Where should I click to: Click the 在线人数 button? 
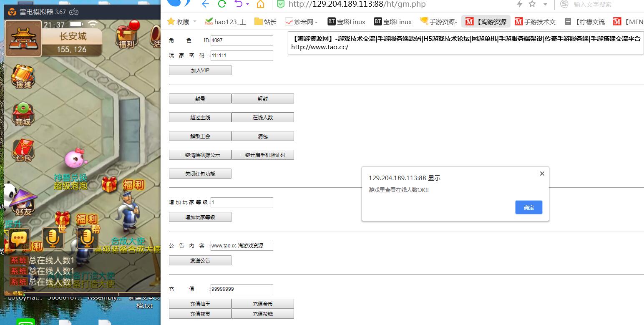(263, 118)
